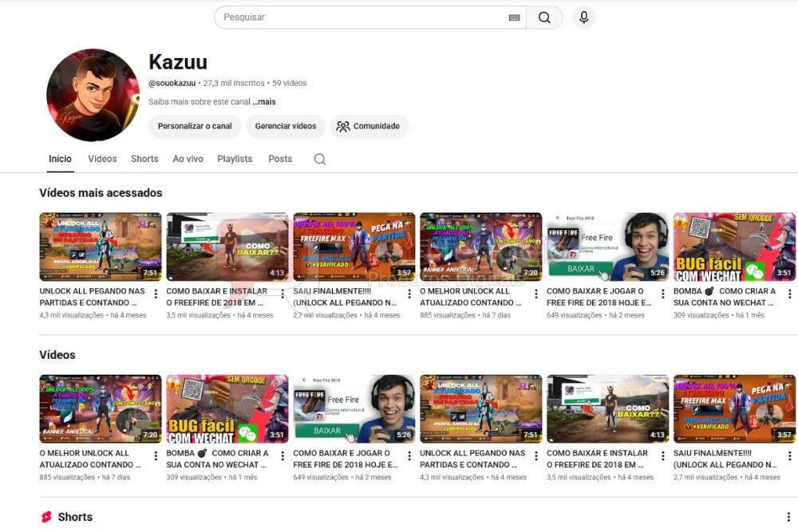Open the Shorts tab

144,159
